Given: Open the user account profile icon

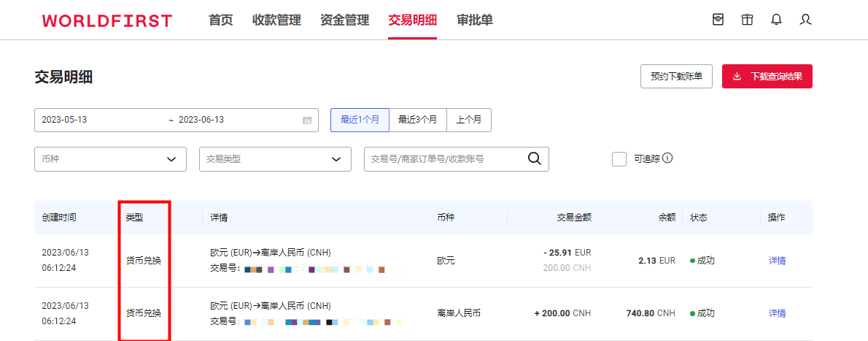Looking at the screenshot, I should click(805, 20).
